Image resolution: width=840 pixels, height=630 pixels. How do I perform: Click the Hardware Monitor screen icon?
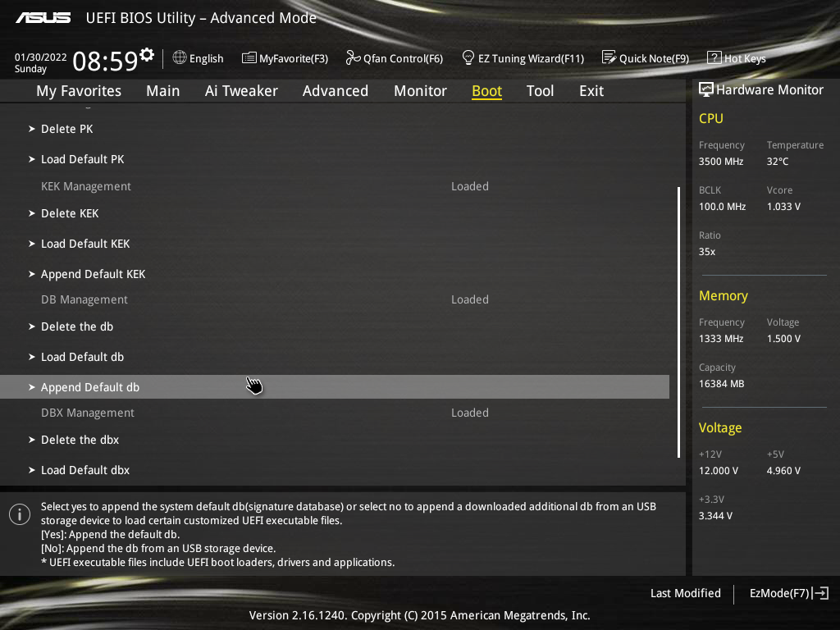pyautogui.click(x=706, y=89)
